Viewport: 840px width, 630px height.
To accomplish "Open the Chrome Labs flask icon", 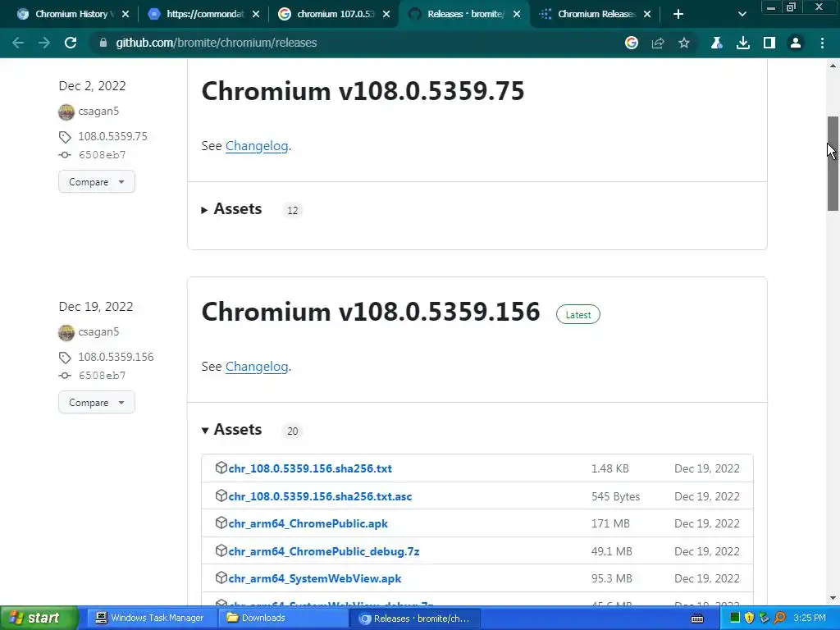I will [x=716, y=43].
